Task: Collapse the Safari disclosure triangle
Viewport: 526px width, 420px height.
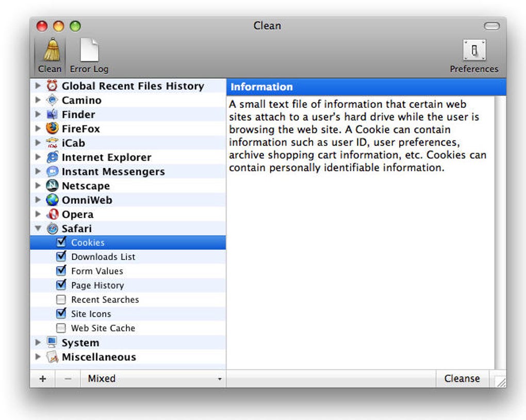Action: 38,228
